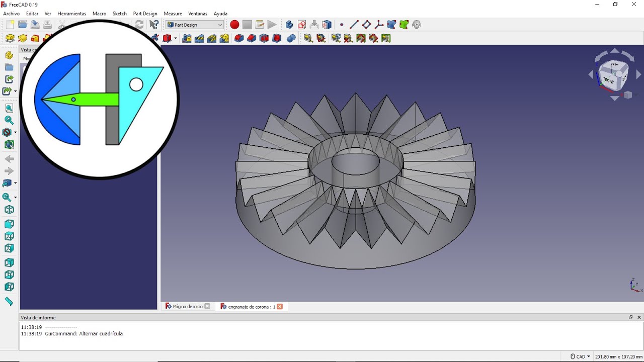Viewport: 644px width, 362px height.
Task: Select the Draft tool
Action: click(264, 38)
